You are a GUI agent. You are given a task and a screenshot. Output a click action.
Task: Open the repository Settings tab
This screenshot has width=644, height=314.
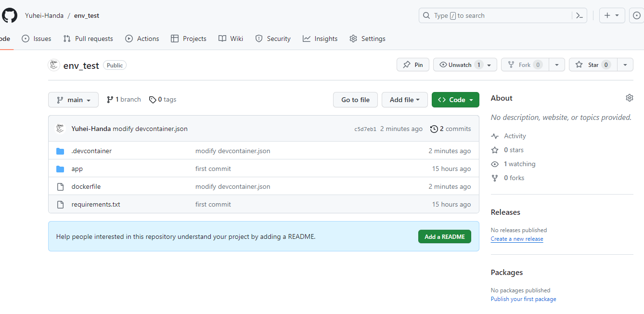point(367,39)
